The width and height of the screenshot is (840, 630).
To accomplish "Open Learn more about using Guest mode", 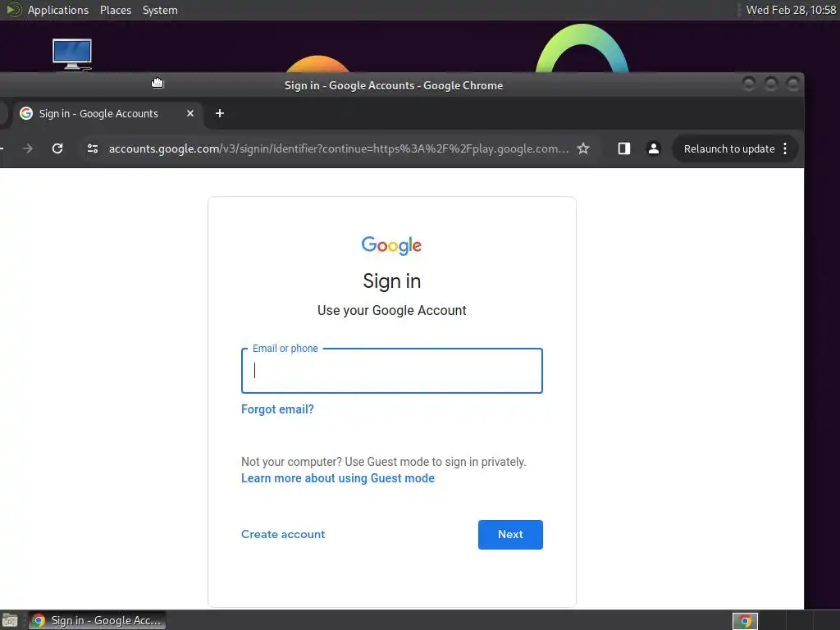I will (337, 478).
